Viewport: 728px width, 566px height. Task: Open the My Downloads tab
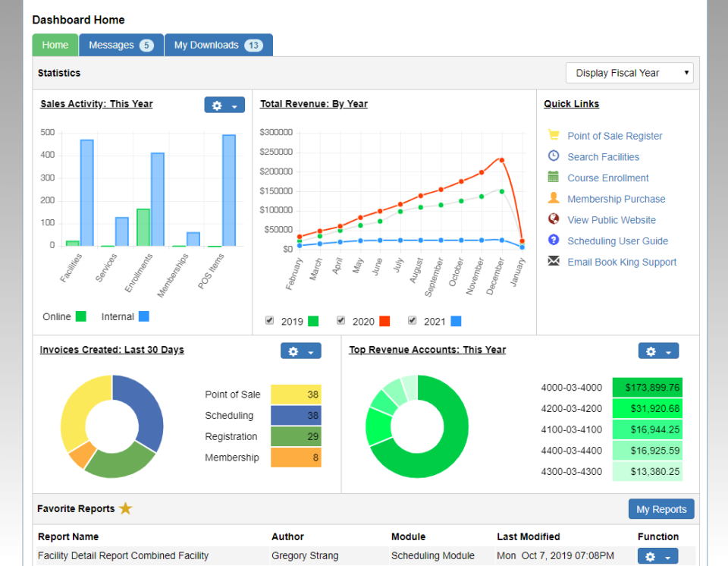[218, 45]
